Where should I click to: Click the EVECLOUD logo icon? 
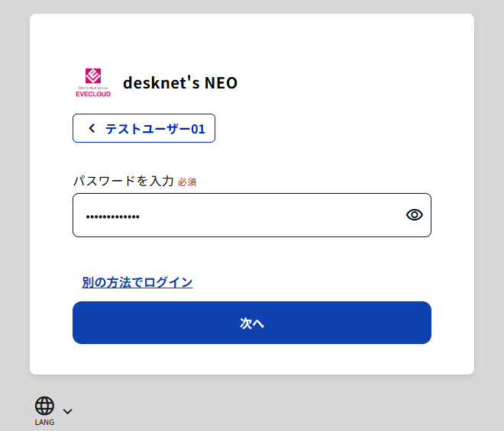[x=93, y=76]
